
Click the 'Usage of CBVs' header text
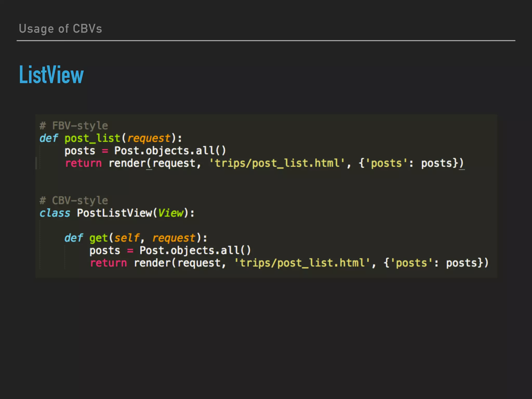[x=61, y=29]
